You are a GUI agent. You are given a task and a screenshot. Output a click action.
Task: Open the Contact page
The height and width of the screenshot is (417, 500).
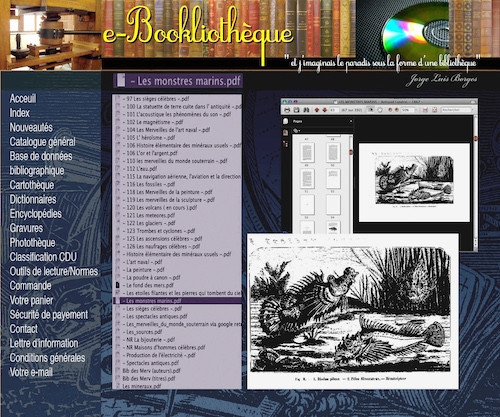tap(23, 329)
